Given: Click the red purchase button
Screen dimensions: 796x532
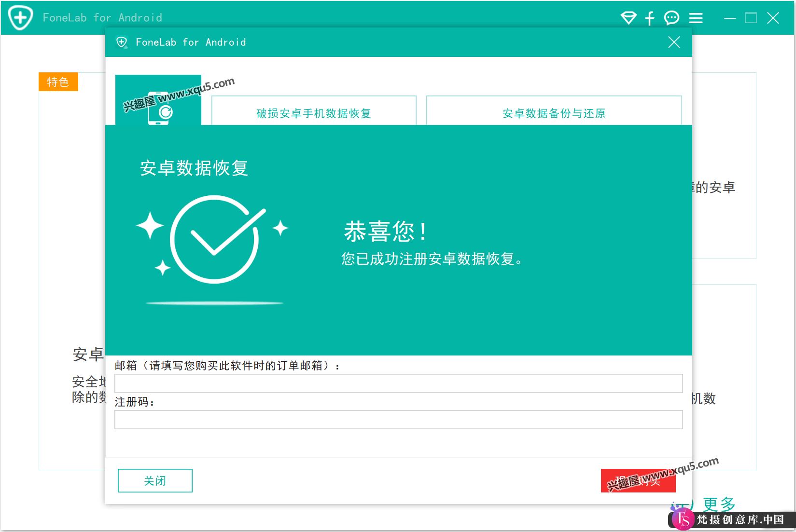Looking at the screenshot, I should [x=638, y=480].
